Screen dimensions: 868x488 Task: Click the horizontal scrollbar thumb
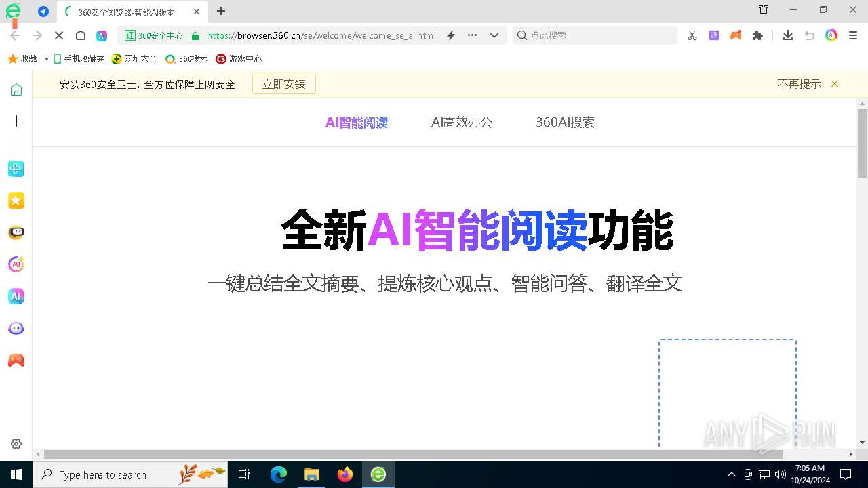[x=413, y=454]
